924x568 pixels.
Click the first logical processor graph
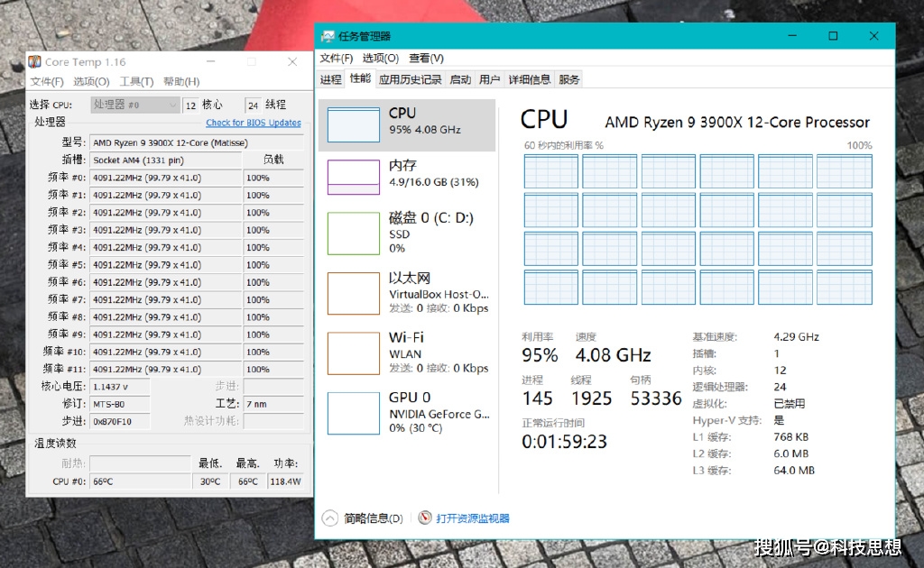[x=551, y=171]
